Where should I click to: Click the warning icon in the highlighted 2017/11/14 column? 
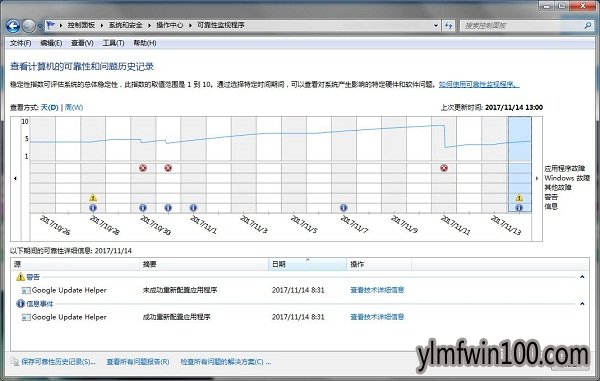(519, 197)
